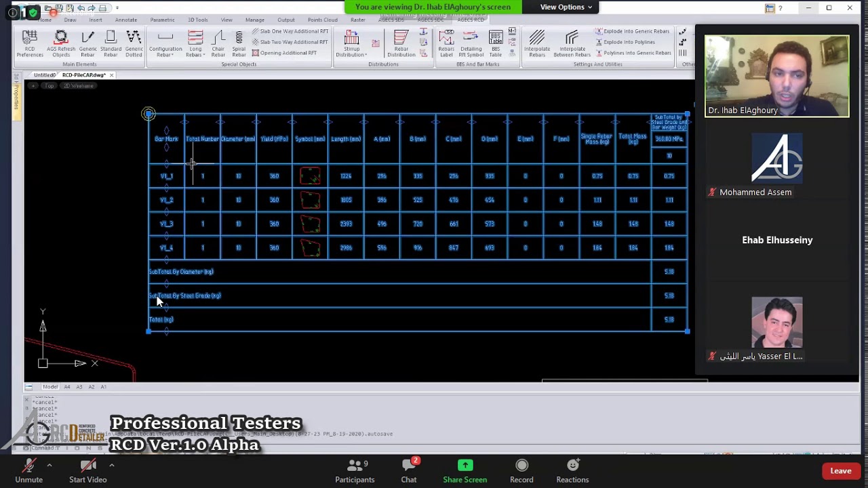Select the Generic Dotted tool
This screenshot has height=488, width=868.
coord(134,44)
